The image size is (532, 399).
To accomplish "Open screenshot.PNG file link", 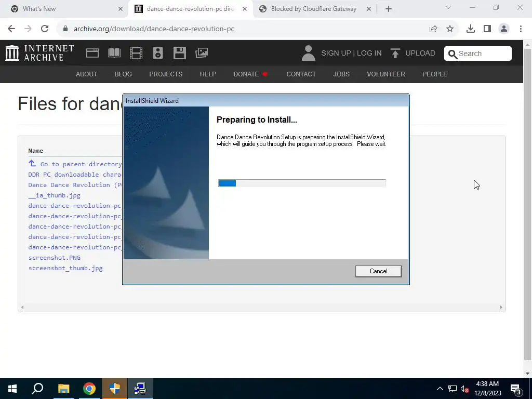I will (55, 258).
